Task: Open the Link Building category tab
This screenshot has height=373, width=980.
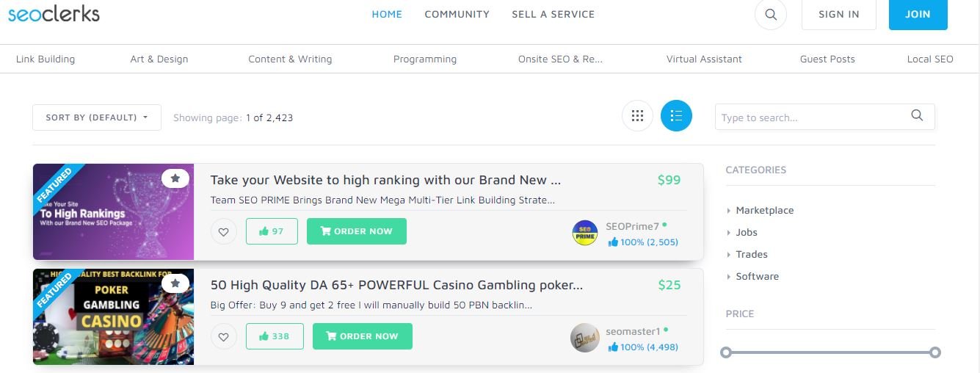Action: pos(46,59)
